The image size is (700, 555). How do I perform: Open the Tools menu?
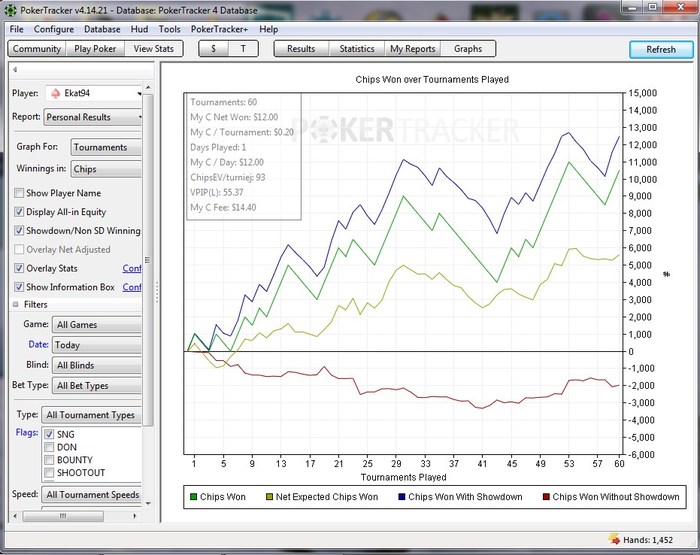coord(170,29)
